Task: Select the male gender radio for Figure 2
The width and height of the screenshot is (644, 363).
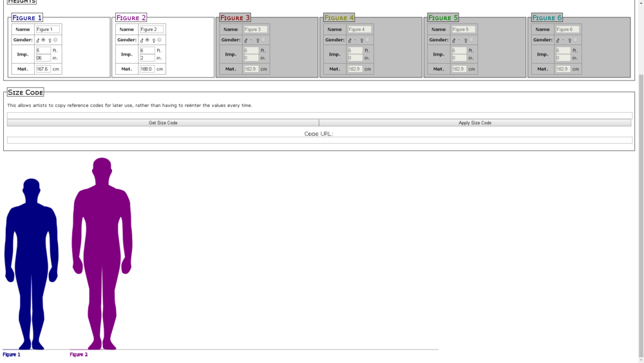Action: coord(147,40)
